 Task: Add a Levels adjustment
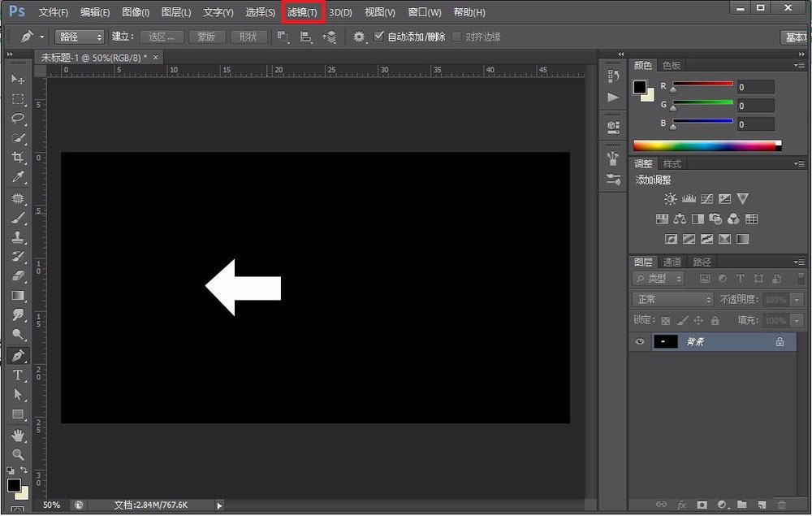[689, 199]
